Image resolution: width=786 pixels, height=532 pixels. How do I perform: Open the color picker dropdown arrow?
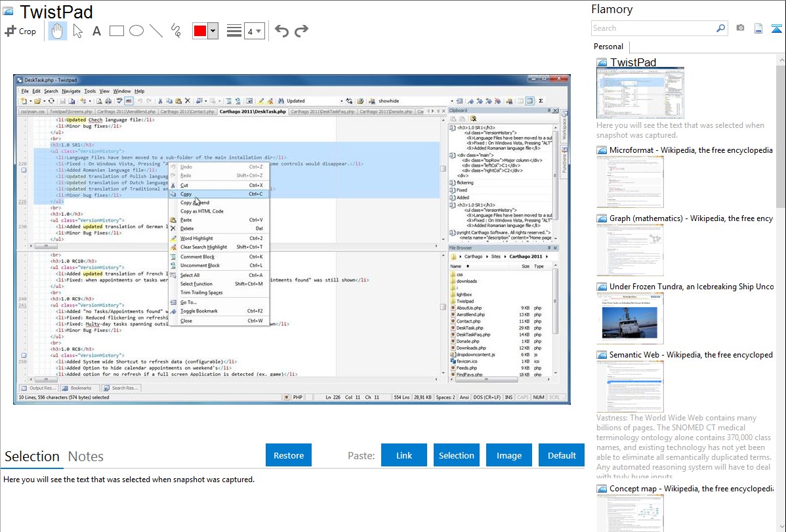click(213, 31)
